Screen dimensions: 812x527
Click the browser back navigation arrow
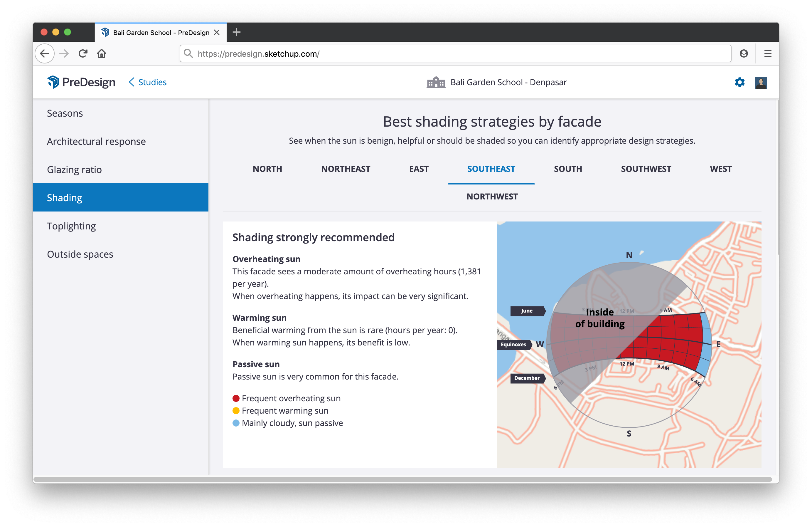(x=46, y=53)
